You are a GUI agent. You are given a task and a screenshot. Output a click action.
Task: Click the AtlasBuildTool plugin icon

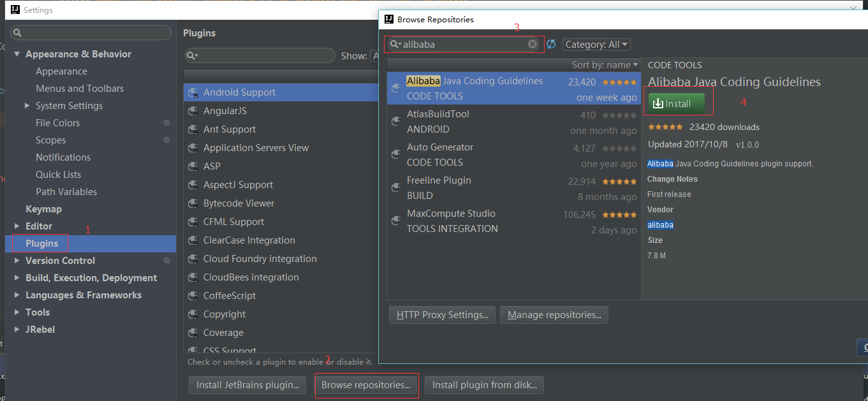click(x=396, y=122)
